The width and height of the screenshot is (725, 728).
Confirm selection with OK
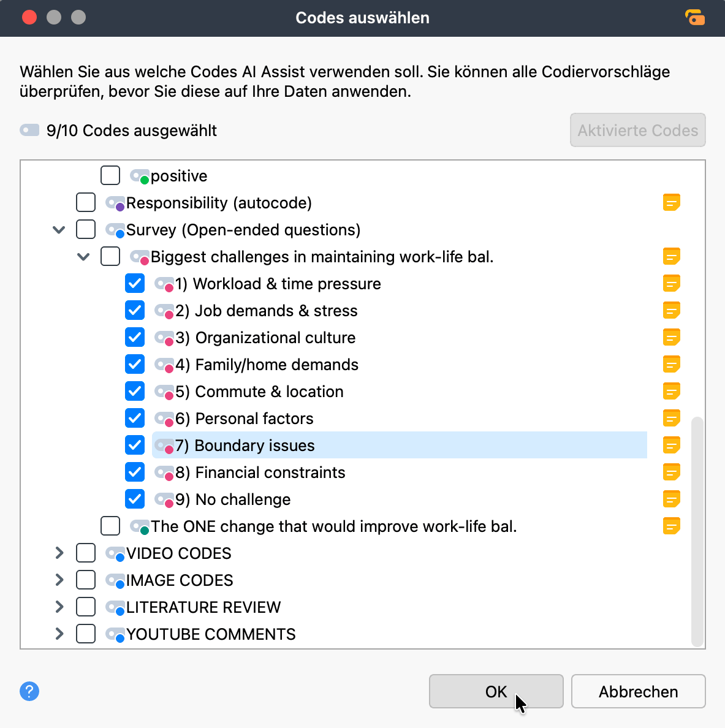pos(496,691)
